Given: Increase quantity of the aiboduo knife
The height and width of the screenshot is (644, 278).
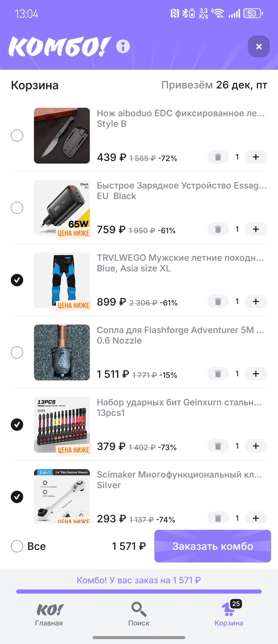Looking at the screenshot, I should tap(256, 157).
